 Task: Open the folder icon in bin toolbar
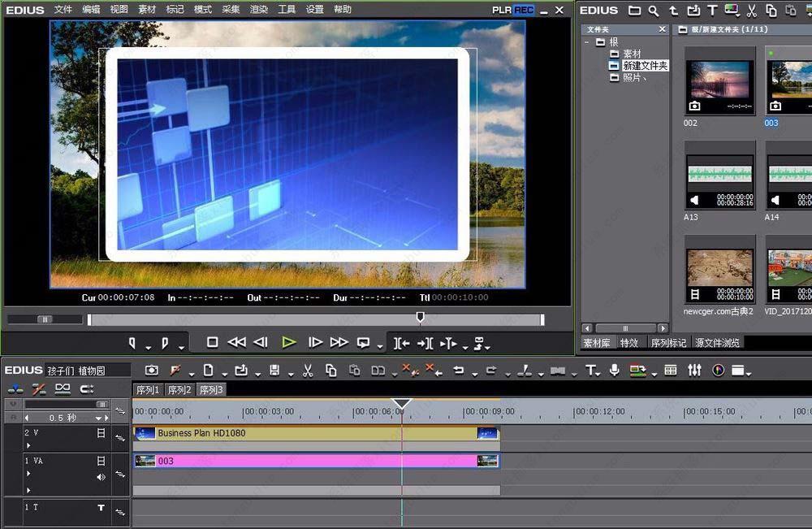[634, 10]
